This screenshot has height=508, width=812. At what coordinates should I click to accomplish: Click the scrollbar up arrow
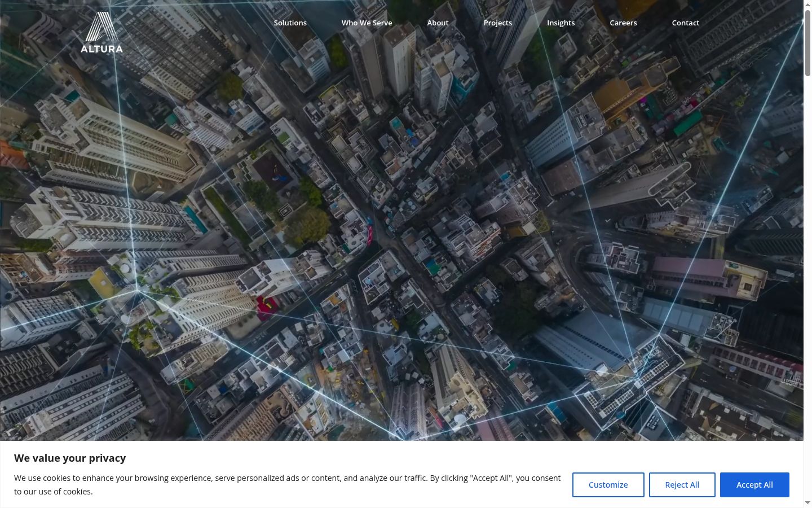pyautogui.click(x=807, y=5)
